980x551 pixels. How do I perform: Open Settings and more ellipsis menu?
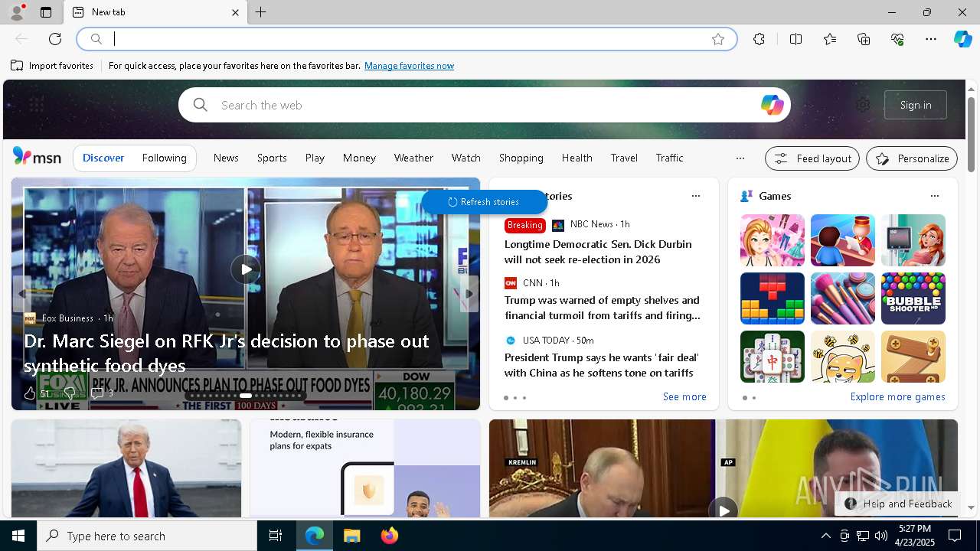pyautogui.click(x=931, y=39)
